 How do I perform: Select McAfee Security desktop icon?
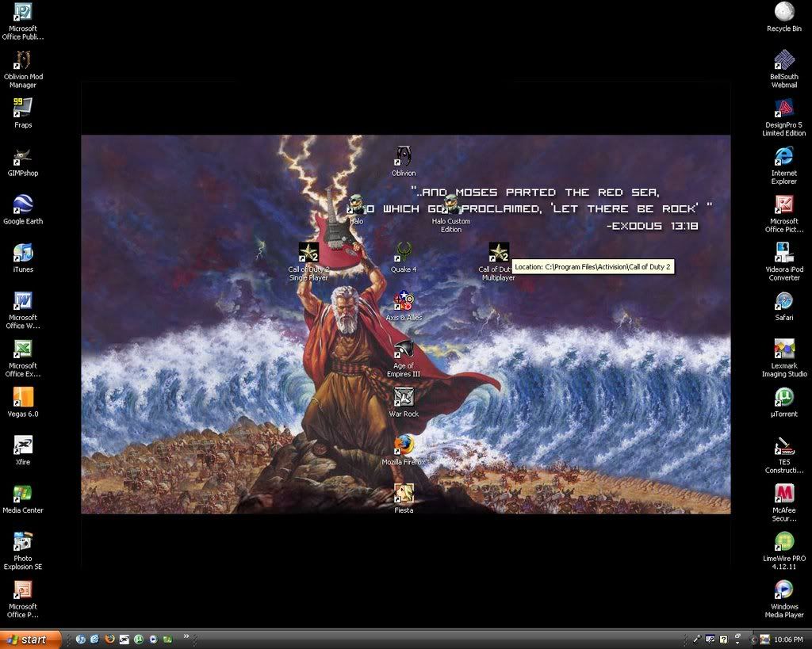784,502
